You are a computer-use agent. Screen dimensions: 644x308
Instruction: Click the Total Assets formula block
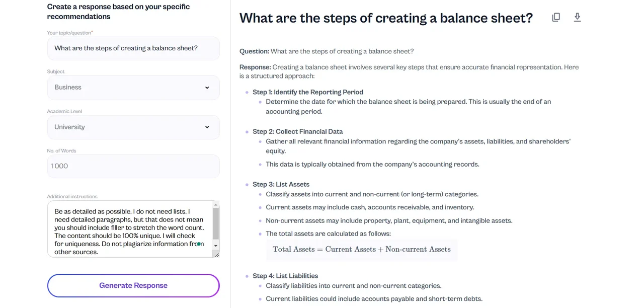(x=362, y=250)
